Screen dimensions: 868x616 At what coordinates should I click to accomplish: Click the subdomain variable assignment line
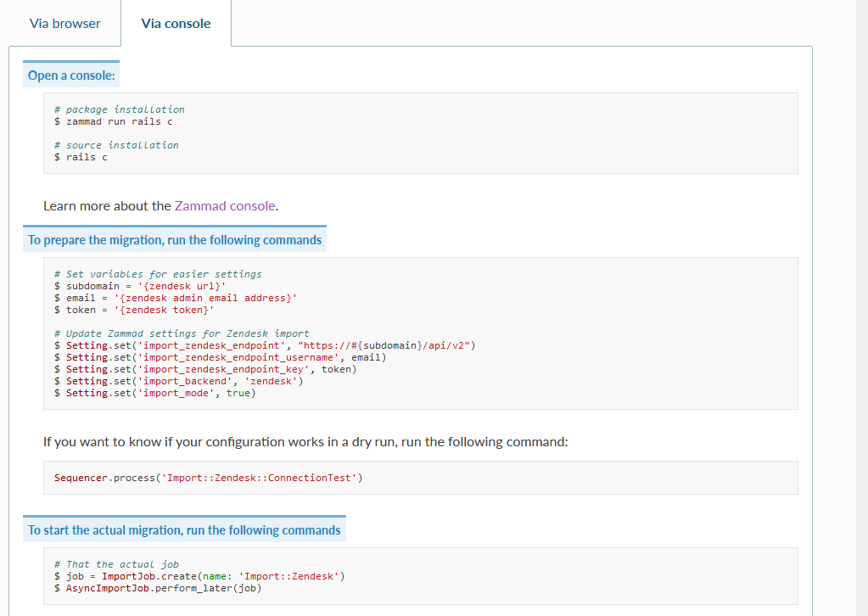coord(140,286)
